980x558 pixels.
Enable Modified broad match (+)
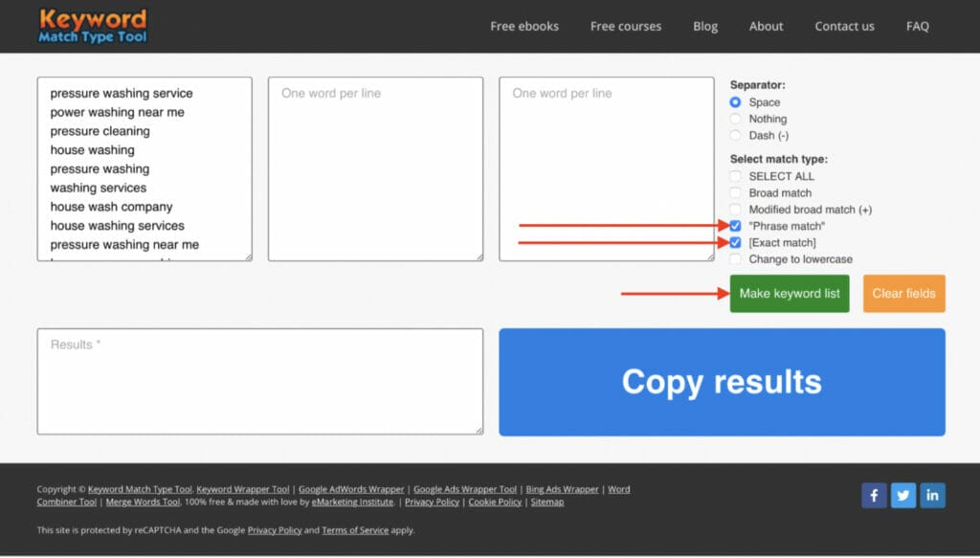[x=735, y=210]
